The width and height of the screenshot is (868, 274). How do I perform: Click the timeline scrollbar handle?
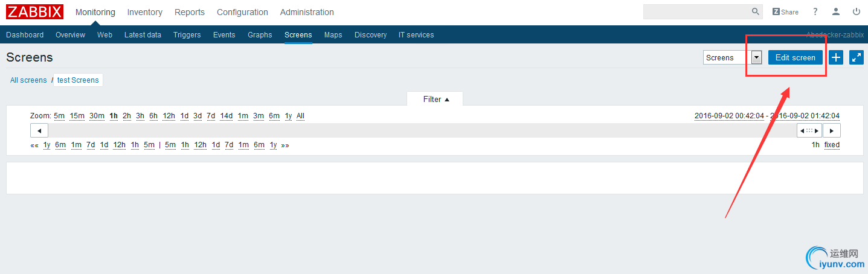tap(809, 130)
